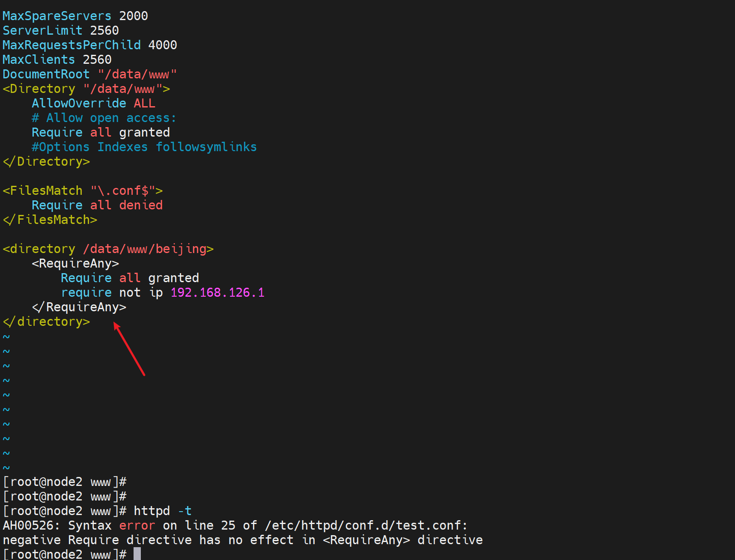Click the terminal cursor block at the prompt
735x560 pixels.
click(137, 554)
